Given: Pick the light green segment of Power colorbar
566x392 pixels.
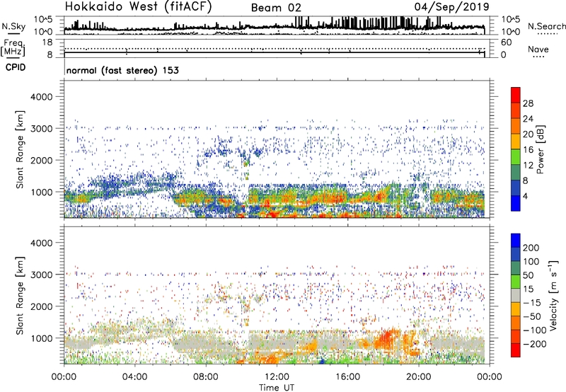Looking at the screenshot, I should coord(516,157).
